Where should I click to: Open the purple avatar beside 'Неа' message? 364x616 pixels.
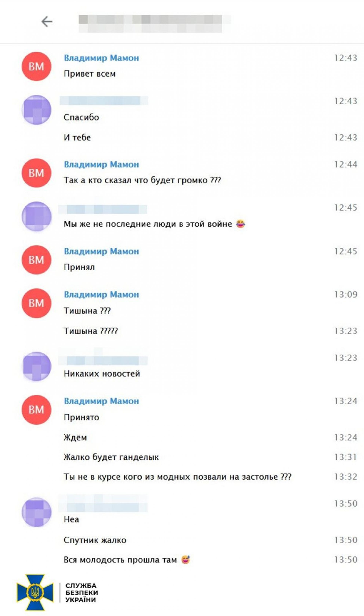[36, 512]
